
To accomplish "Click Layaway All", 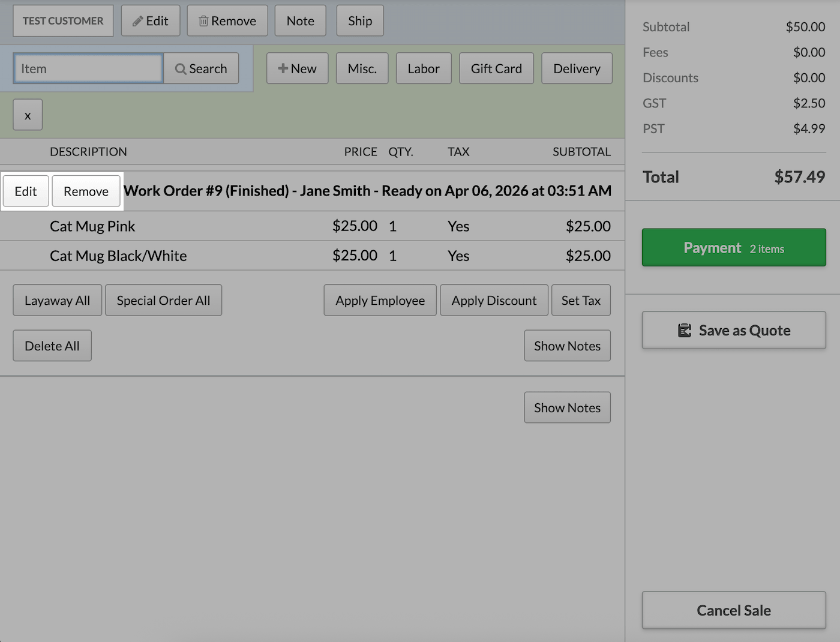I will pos(58,300).
